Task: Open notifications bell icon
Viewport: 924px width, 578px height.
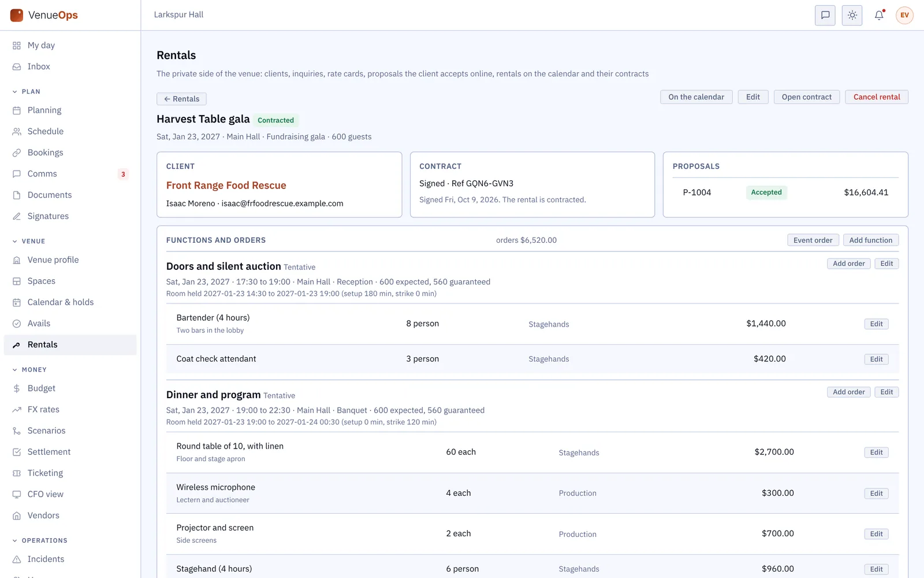Action: (879, 15)
